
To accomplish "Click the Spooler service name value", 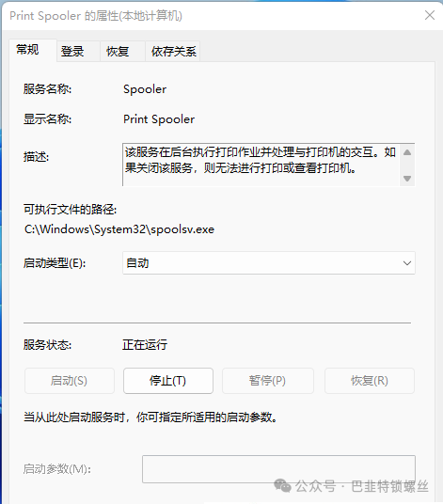I will (x=145, y=89).
